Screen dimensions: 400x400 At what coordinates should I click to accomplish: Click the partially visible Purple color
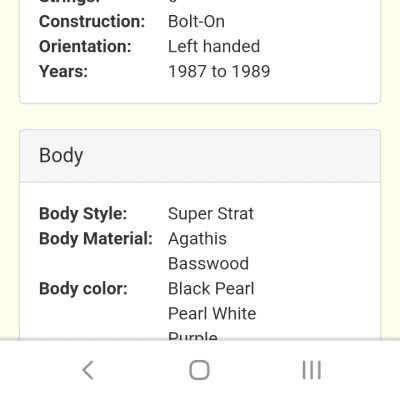pyautogui.click(x=193, y=335)
